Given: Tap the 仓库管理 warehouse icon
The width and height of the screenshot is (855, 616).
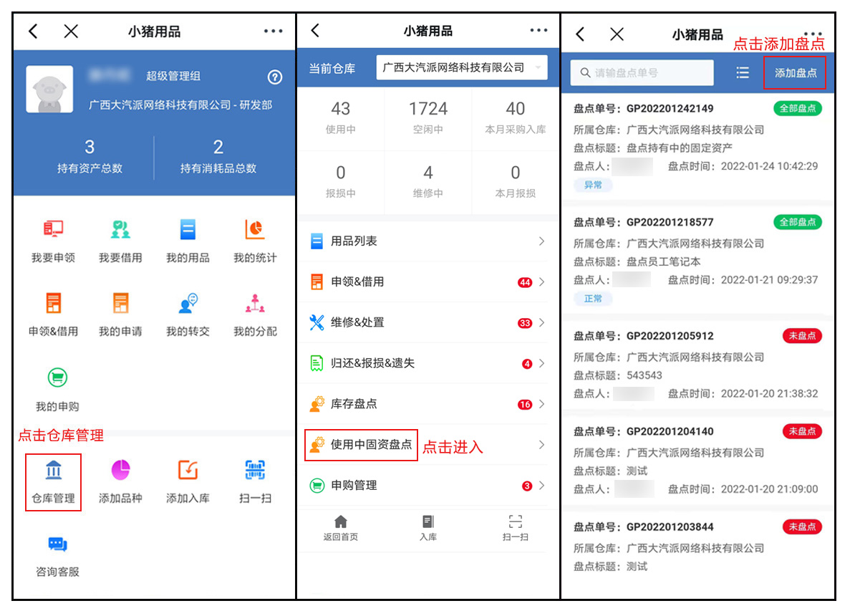Looking at the screenshot, I should pos(54,470).
